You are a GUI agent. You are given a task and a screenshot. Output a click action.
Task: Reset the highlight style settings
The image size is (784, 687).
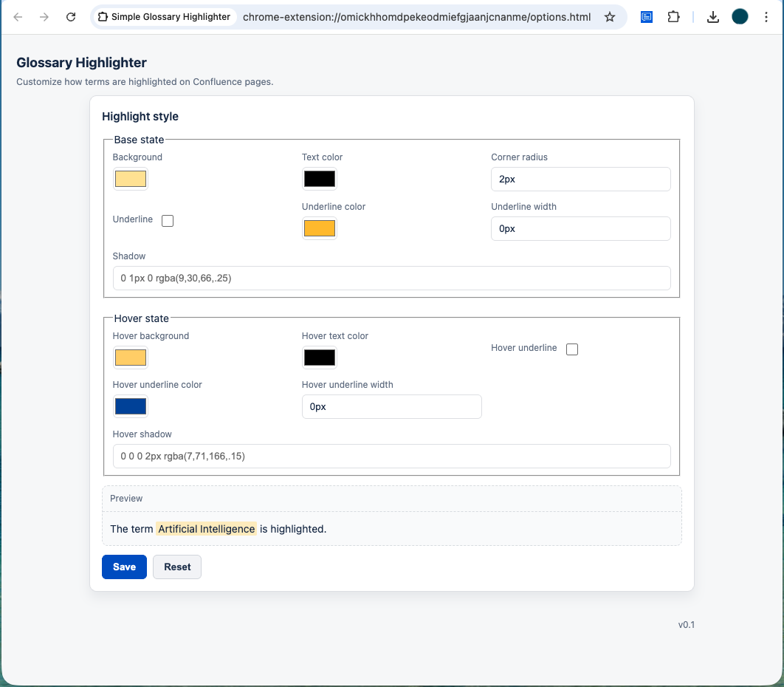click(x=176, y=567)
